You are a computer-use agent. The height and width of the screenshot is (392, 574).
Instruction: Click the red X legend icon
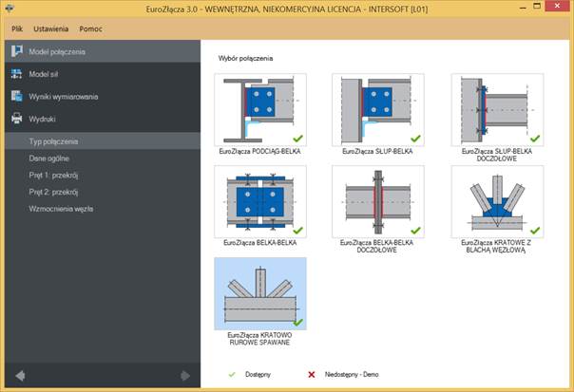(312, 375)
